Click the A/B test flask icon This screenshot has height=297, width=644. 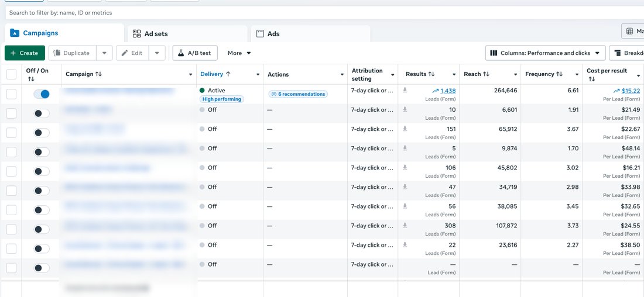tap(181, 53)
